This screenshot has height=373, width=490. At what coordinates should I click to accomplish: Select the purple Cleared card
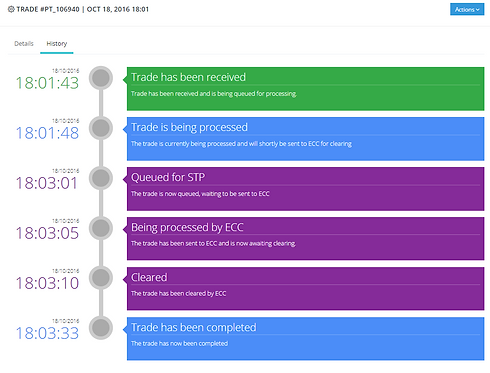(305, 289)
